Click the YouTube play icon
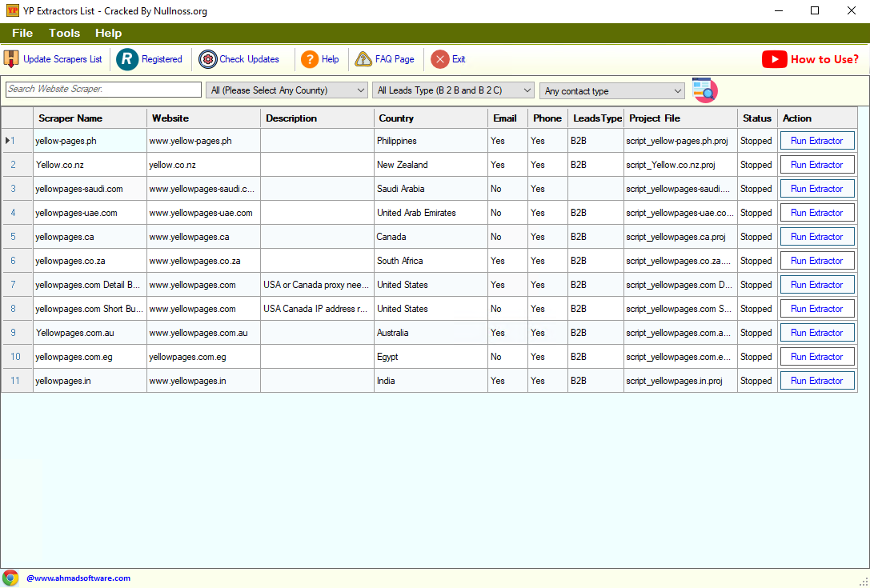This screenshot has width=870, height=588. click(775, 59)
